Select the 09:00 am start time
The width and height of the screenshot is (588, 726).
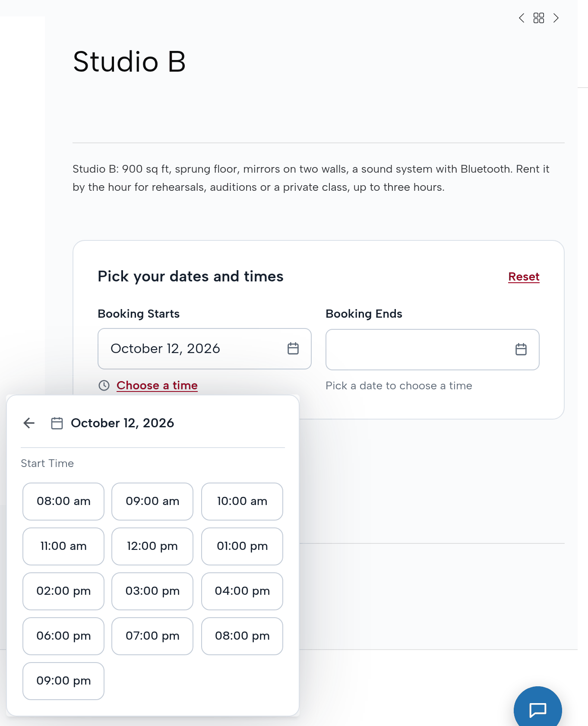click(x=152, y=502)
